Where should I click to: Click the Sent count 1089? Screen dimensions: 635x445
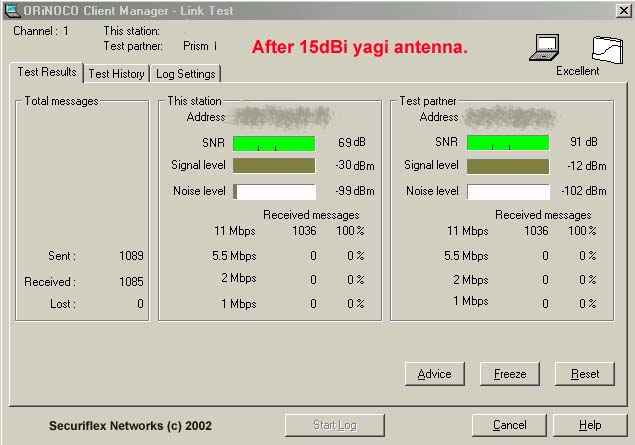click(131, 256)
